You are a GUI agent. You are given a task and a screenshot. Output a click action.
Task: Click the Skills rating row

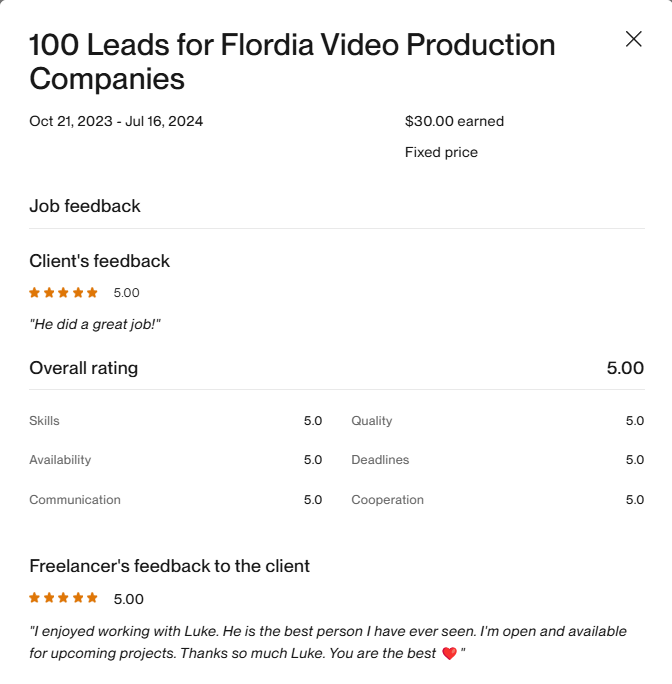pyautogui.click(x=175, y=421)
